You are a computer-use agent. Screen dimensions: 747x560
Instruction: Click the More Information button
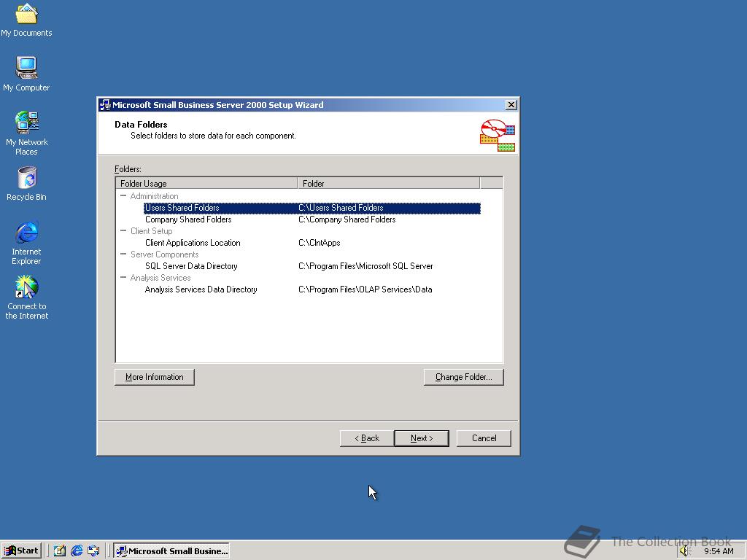click(155, 377)
